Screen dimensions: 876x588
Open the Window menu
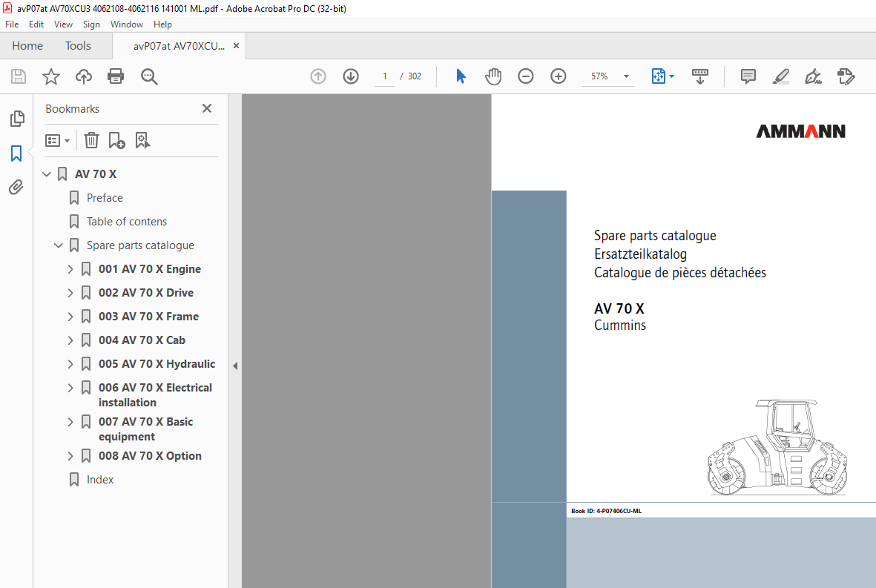coord(126,24)
